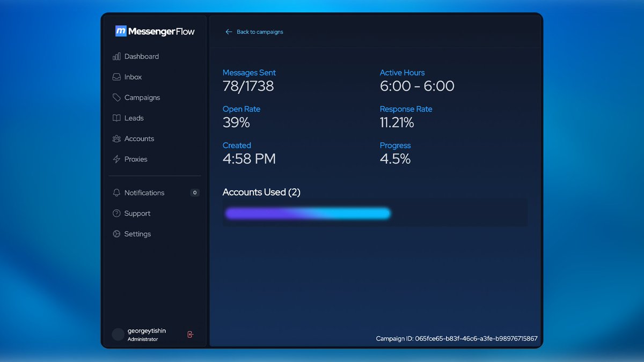This screenshot has width=644, height=362.
Task: Click the Settings gear icon
Action: tap(116, 234)
